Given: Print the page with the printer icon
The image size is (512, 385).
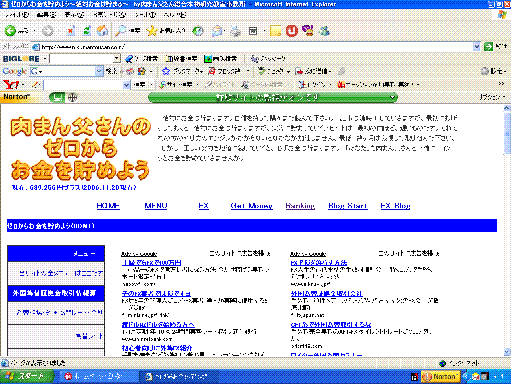Looking at the screenshot, I should pyautogui.click(x=236, y=31).
